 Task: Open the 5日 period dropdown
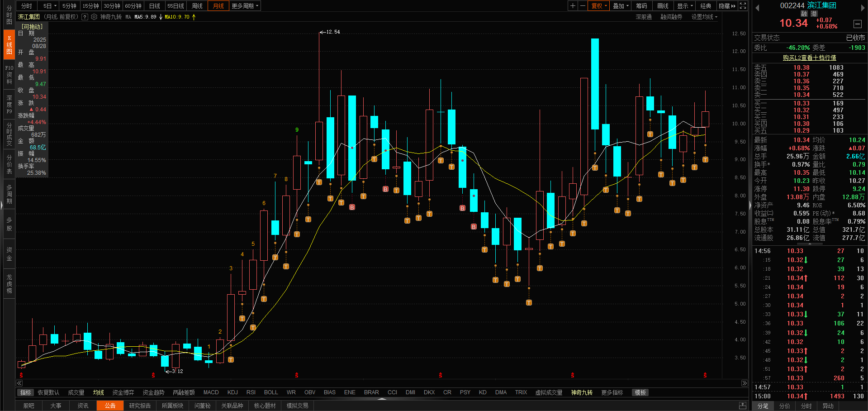point(50,6)
